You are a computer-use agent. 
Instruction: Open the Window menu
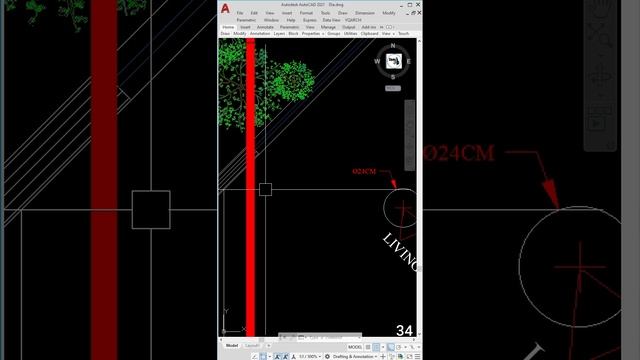271,20
